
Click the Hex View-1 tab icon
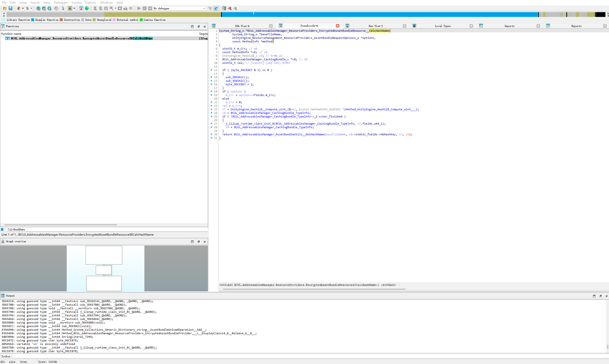pyautogui.click(x=347, y=26)
